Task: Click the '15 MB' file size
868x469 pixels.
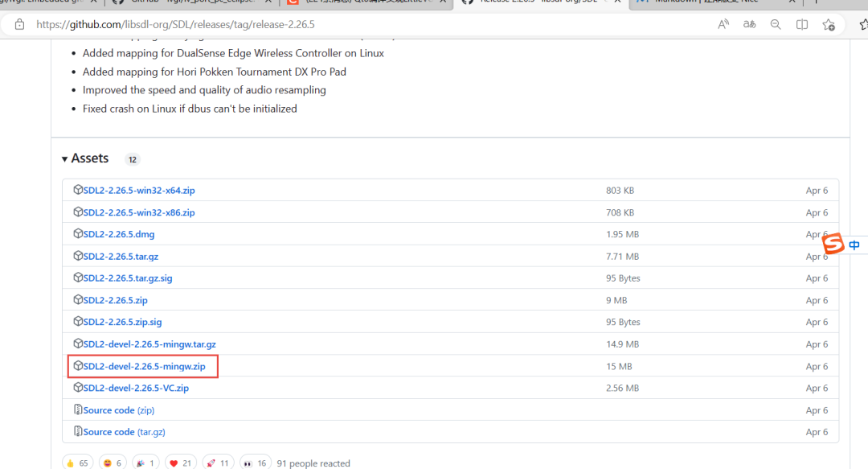Action: (x=619, y=366)
